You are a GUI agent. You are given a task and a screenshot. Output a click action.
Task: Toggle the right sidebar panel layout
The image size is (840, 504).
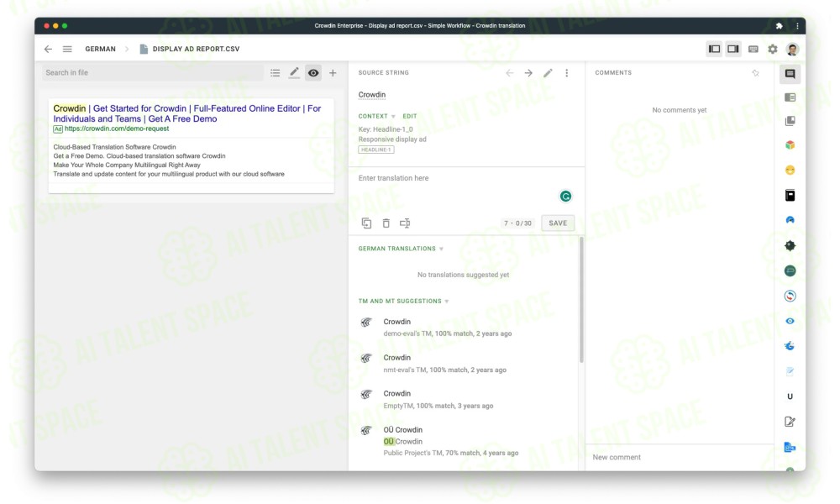click(x=732, y=49)
